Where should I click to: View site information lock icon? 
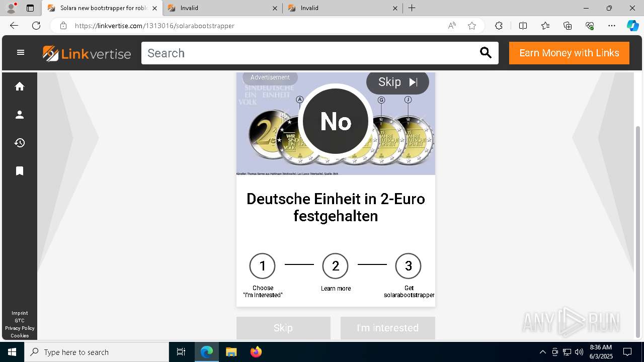pos(63,26)
